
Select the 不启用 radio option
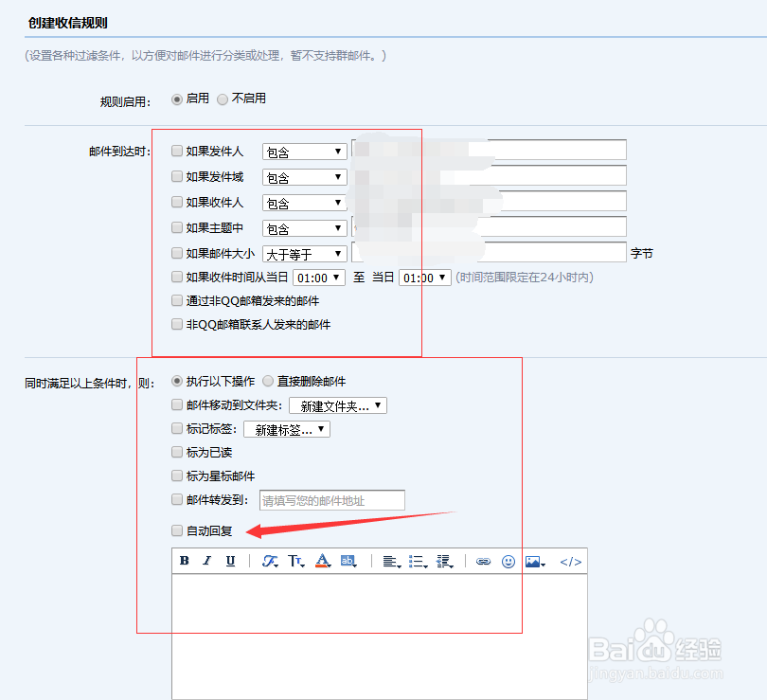[x=223, y=98]
